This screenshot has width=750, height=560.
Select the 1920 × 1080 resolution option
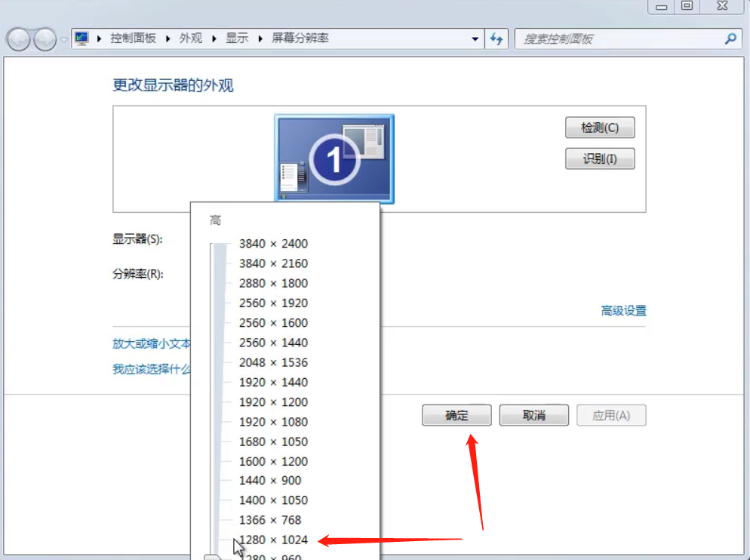pos(274,421)
